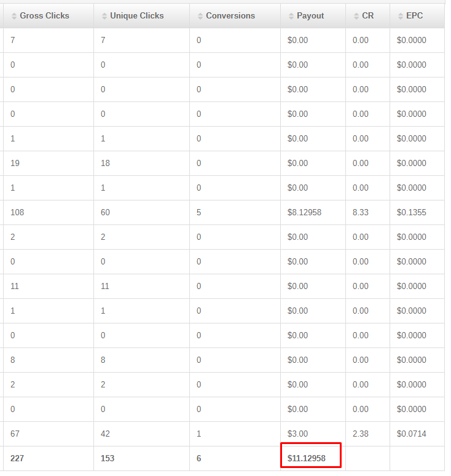Screen dimensions: 451x476
Task: Sort by the Gross Clicks column arrows
Action: [14, 16]
